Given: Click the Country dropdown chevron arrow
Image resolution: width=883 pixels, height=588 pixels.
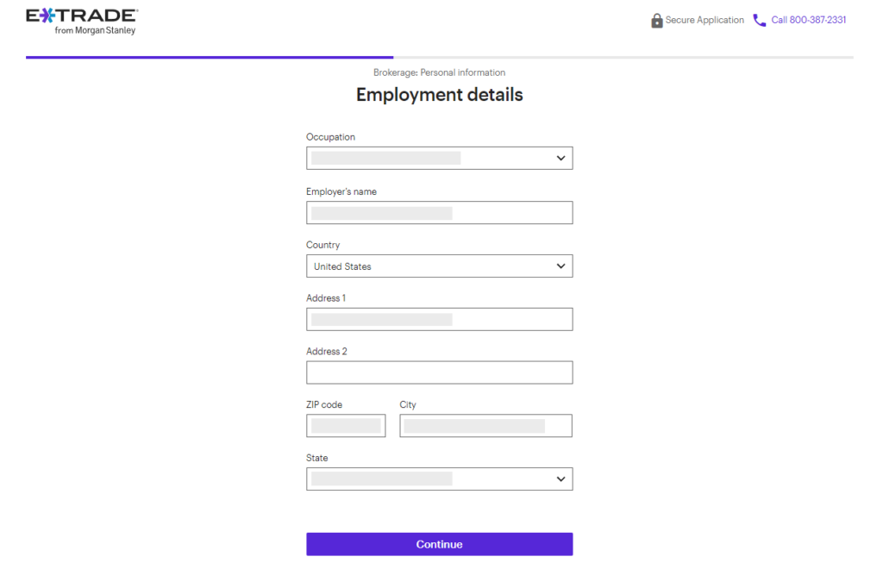Looking at the screenshot, I should tap(560, 266).
